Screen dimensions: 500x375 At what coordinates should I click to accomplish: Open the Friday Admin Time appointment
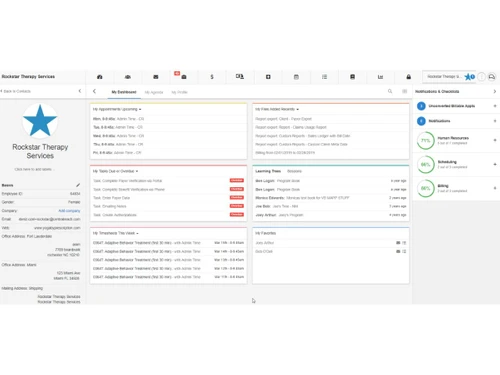(117, 153)
